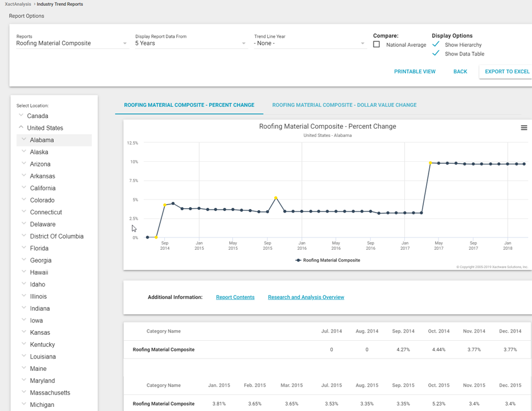
Task: Click the yellow peak marker near May 2017
Action: (x=430, y=163)
